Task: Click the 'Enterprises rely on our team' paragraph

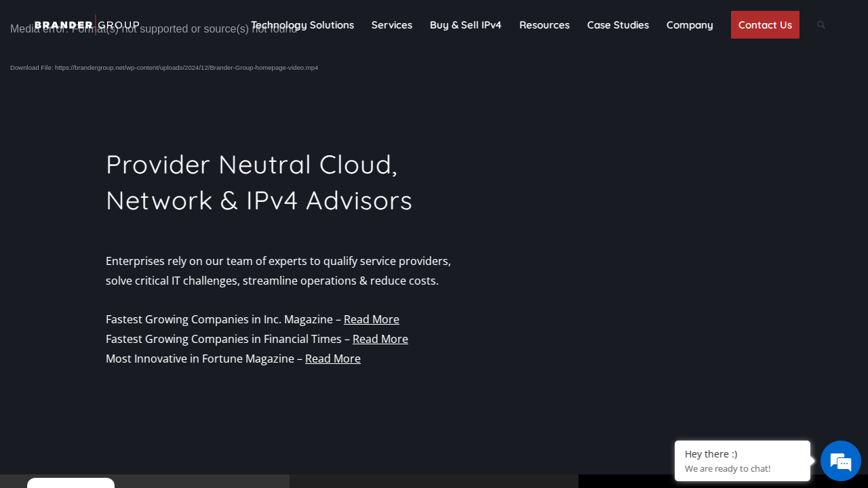Action: pos(278,270)
